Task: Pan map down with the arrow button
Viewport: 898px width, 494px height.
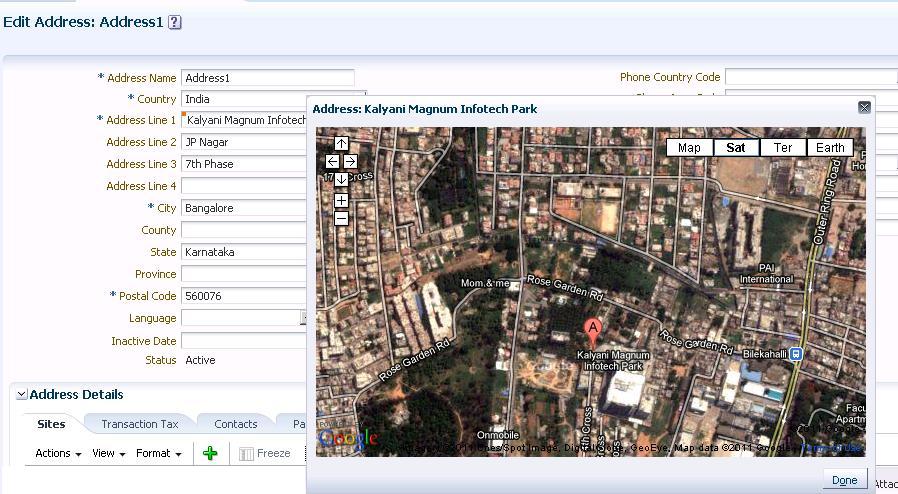Action: click(x=341, y=179)
